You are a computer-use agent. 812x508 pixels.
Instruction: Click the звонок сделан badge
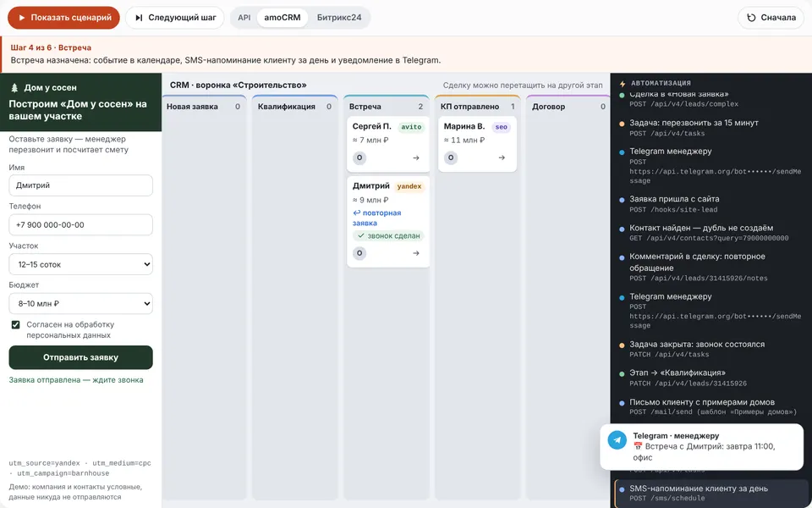point(388,236)
